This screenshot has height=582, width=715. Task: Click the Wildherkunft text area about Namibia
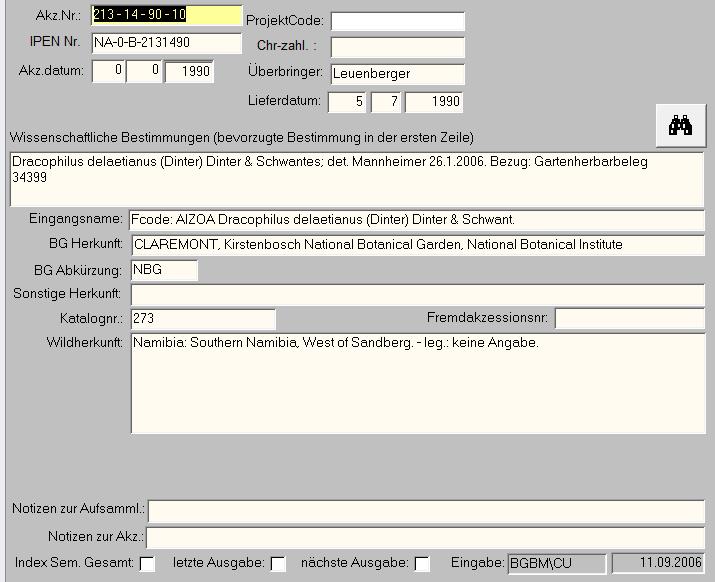417,384
